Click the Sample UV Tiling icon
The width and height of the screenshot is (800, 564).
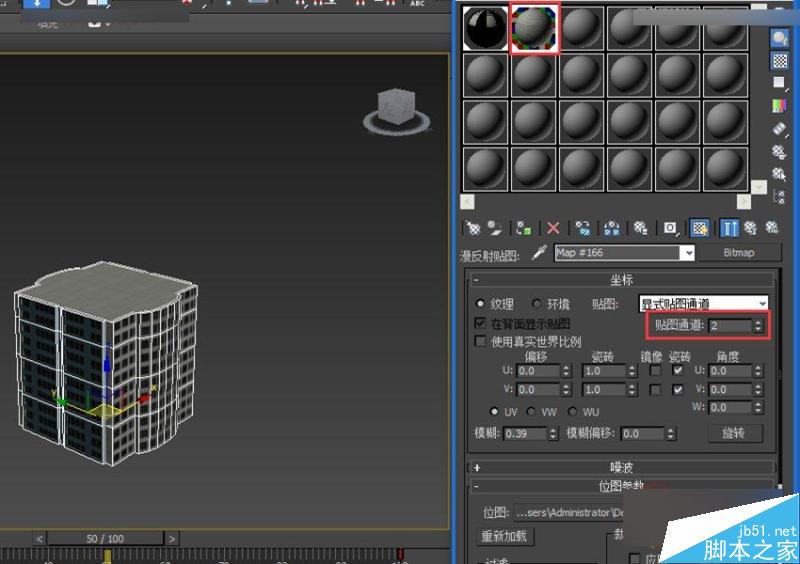coord(780,83)
